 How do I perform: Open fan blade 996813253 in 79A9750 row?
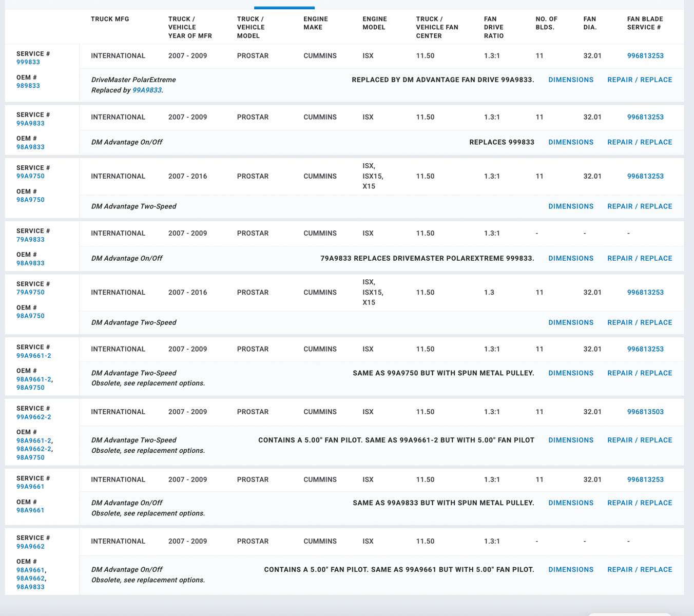click(x=645, y=292)
